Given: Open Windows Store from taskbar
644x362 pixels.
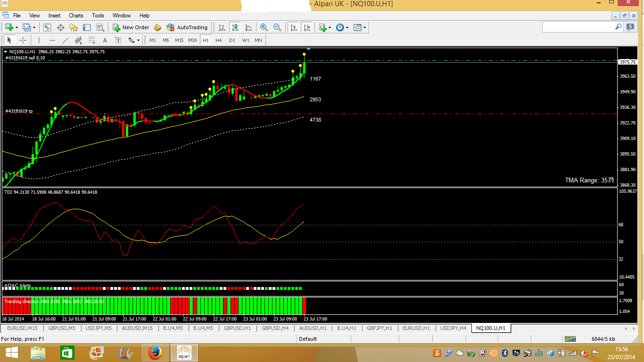Looking at the screenshot, I should pyautogui.click(x=67, y=353).
